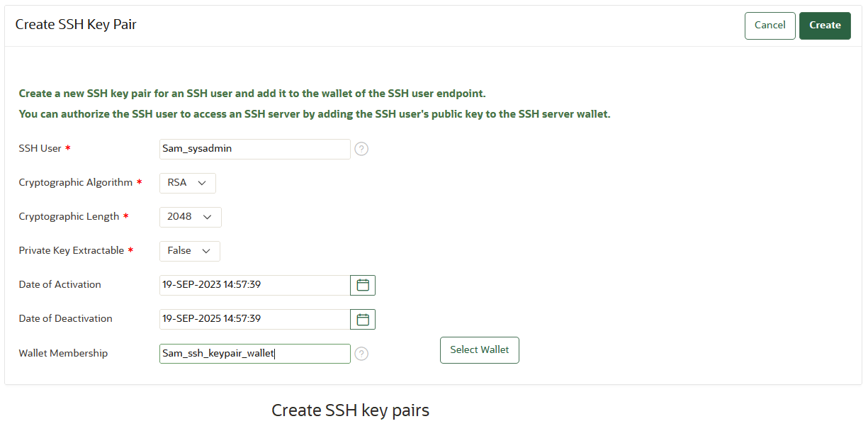
Task: Click the Create SSH Key Pair page title
Action: 76,24
